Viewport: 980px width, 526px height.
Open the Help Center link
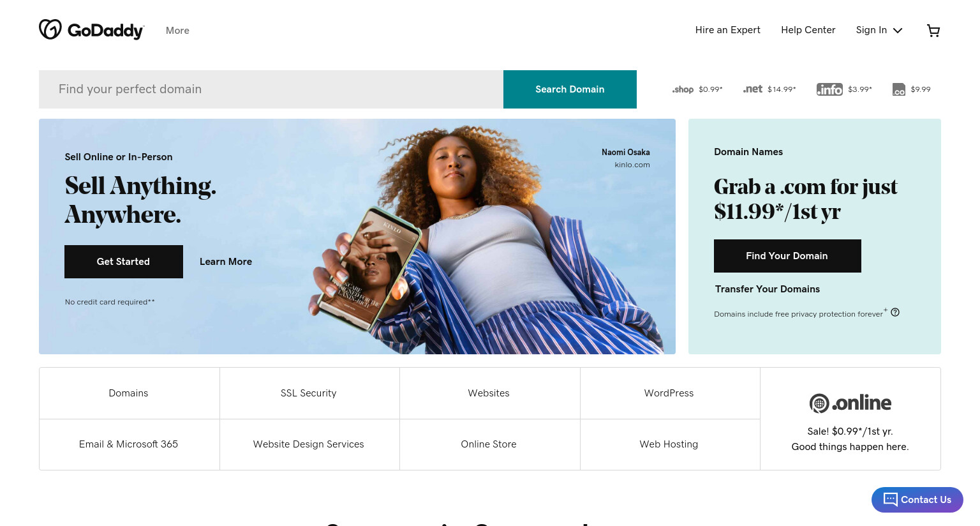click(x=808, y=30)
